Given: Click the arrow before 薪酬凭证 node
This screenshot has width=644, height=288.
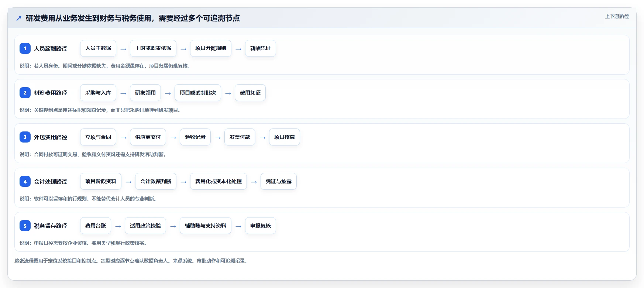Looking at the screenshot, I should click(x=238, y=49).
